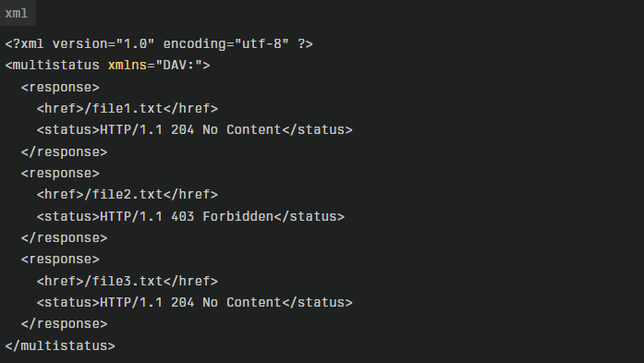Click the /file1.txt href text
644x363 pixels.
[x=124, y=109]
